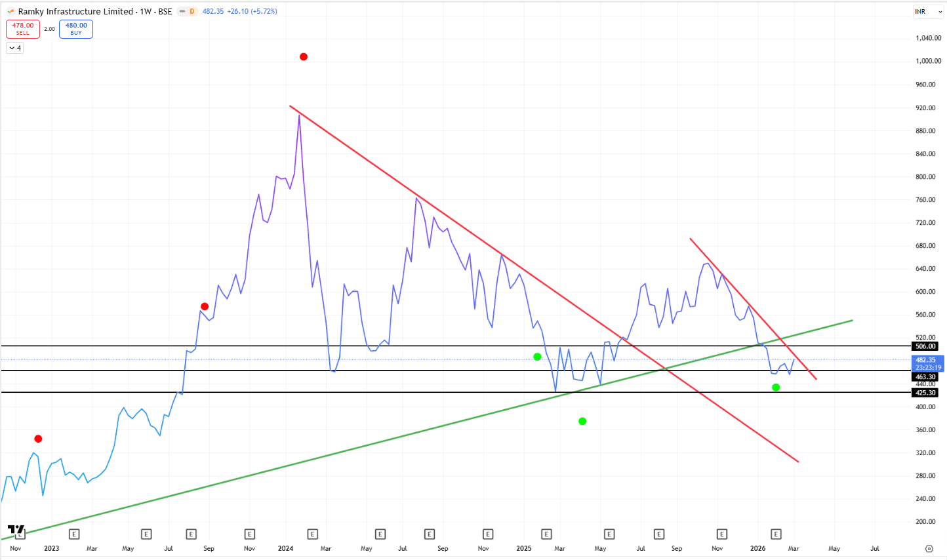The height and width of the screenshot is (560, 947).
Task: Click the gray market status pill icon
Action: coord(182,11)
